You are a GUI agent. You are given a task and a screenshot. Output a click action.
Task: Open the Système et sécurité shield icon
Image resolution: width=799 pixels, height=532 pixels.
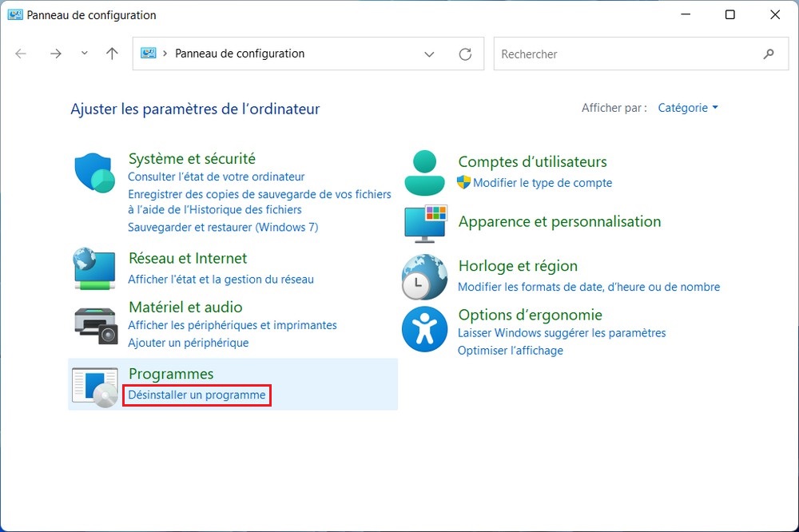95,173
